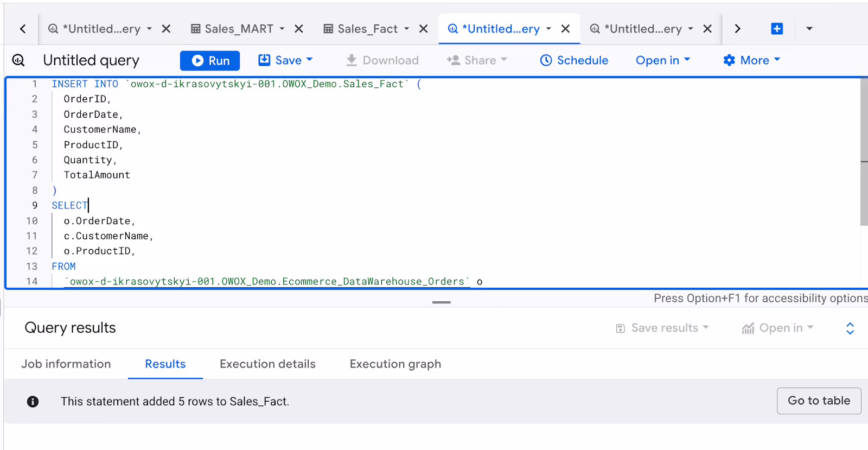
Task: Close the Sales_Fact tab
Action: tap(424, 29)
